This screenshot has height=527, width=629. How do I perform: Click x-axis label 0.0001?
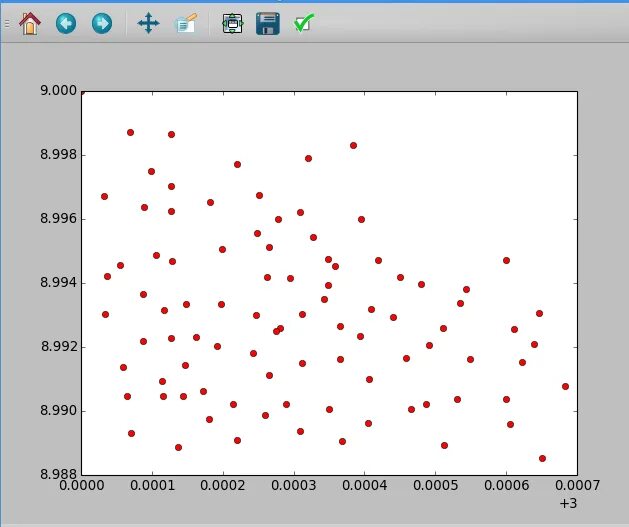tap(152, 485)
